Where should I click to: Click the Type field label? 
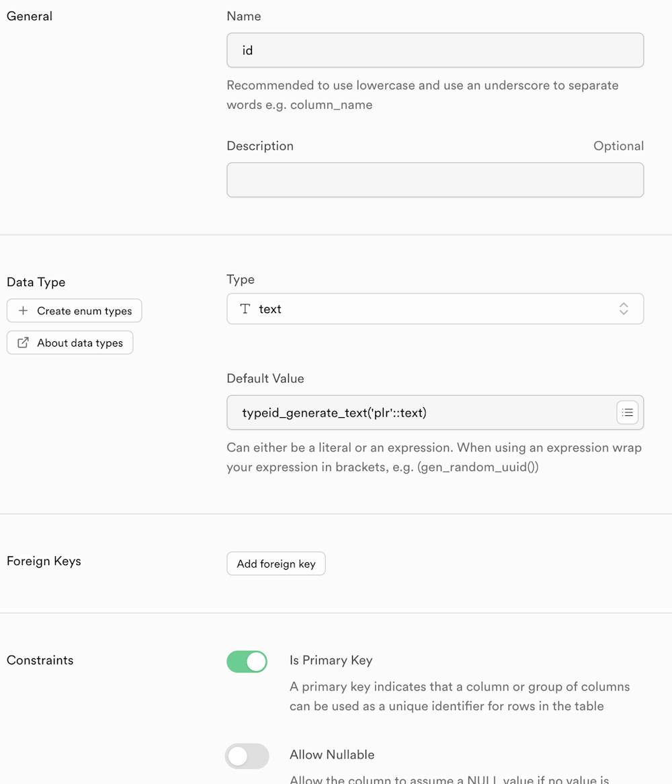pyautogui.click(x=241, y=279)
